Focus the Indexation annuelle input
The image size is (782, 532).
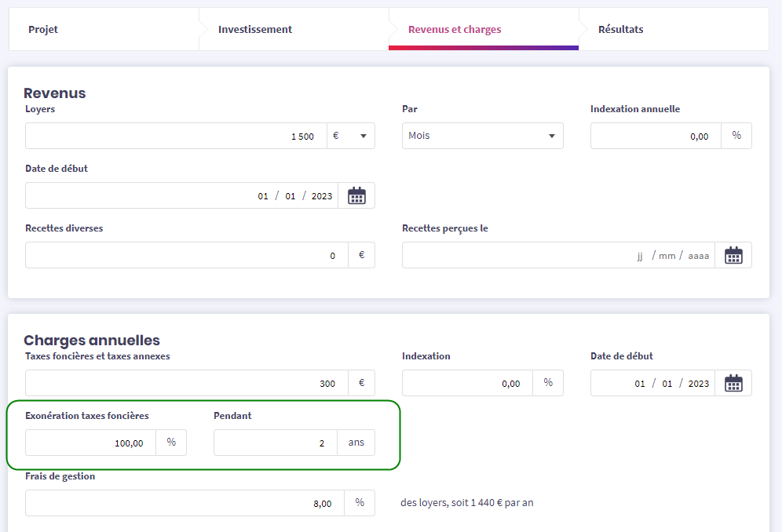tap(655, 136)
